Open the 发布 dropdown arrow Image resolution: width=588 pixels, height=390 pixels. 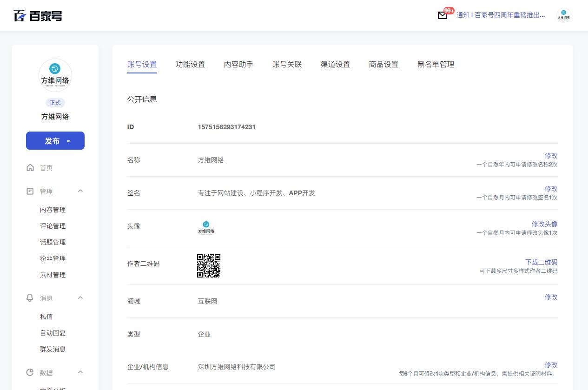point(68,141)
